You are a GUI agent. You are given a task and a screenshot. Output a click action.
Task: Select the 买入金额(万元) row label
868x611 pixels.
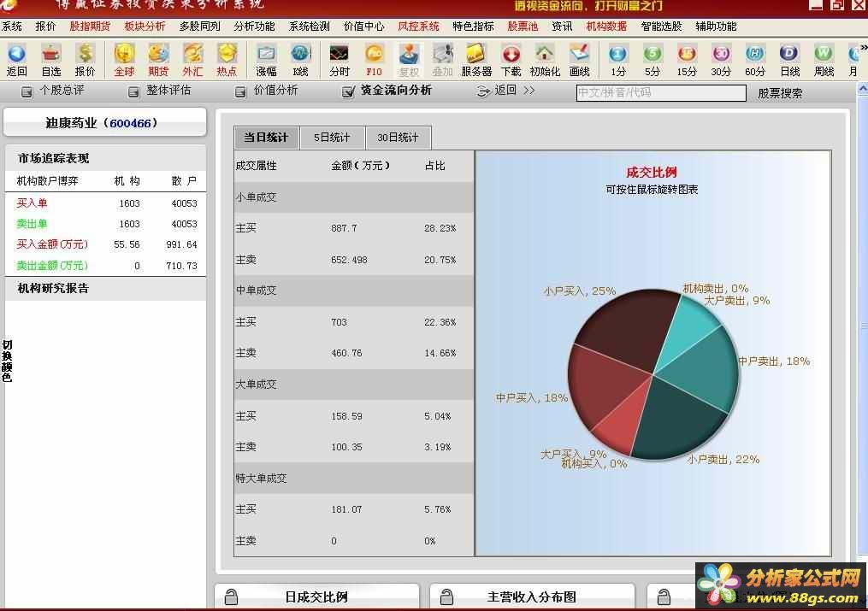click(52, 244)
